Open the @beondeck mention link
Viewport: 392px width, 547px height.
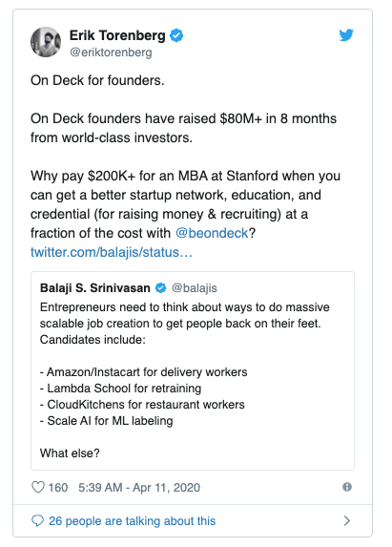212,233
